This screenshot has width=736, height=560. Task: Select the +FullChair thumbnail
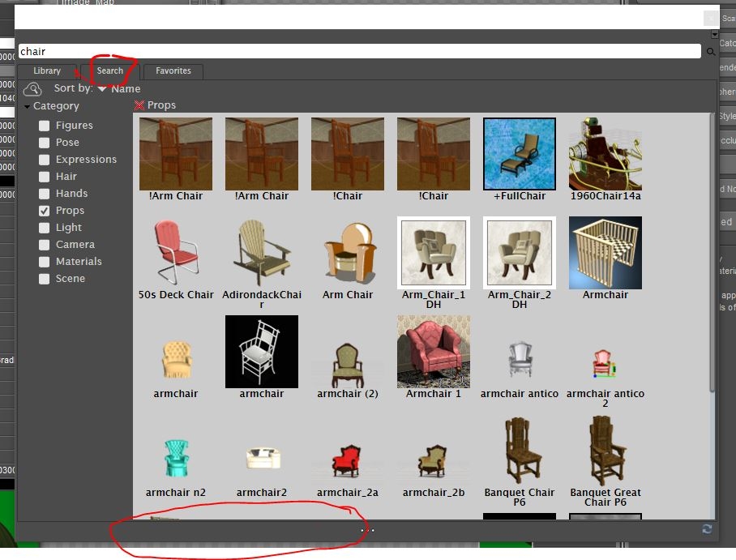point(519,154)
